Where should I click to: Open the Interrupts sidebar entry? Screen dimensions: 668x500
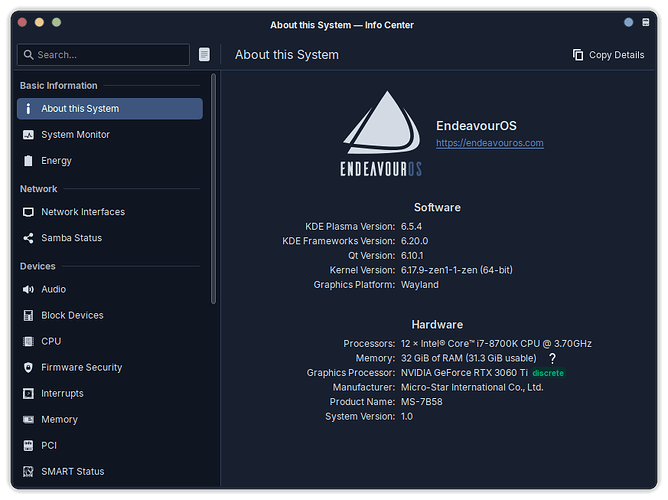coord(62,393)
